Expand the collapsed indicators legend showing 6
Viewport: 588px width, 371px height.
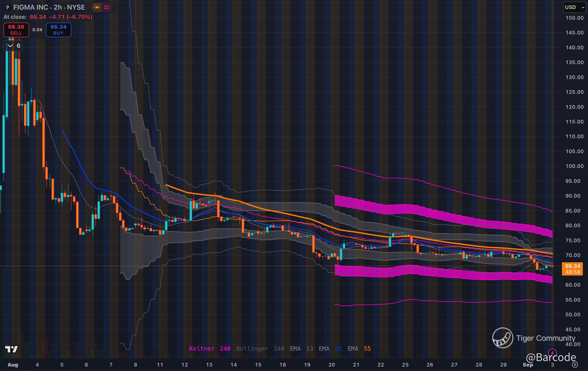(13, 46)
